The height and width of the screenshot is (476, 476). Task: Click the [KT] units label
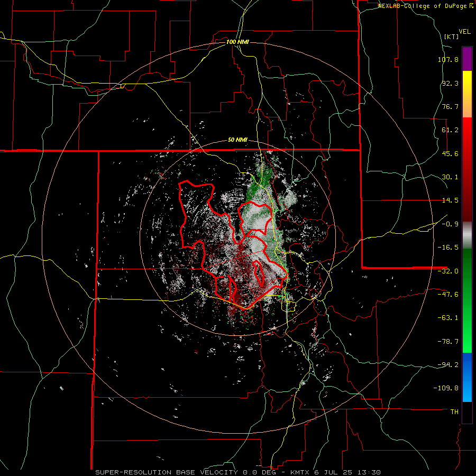pyautogui.click(x=451, y=36)
